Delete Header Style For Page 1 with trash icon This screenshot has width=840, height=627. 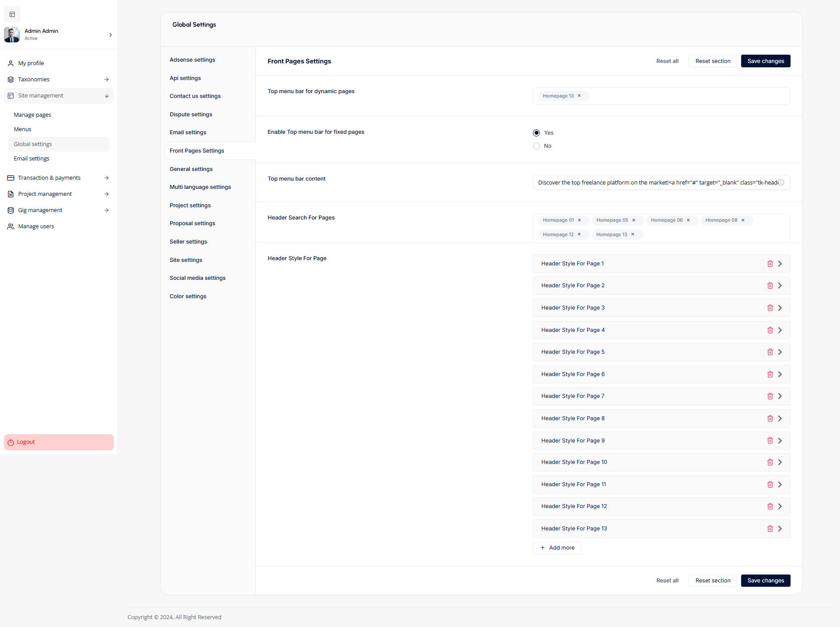pyautogui.click(x=770, y=264)
